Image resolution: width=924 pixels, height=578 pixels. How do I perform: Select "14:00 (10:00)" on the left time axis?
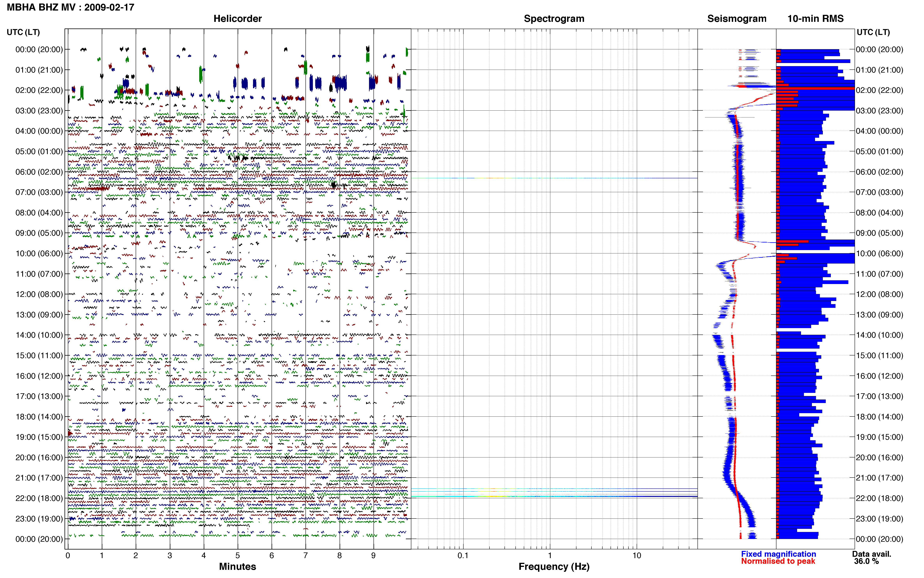click(x=39, y=335)
